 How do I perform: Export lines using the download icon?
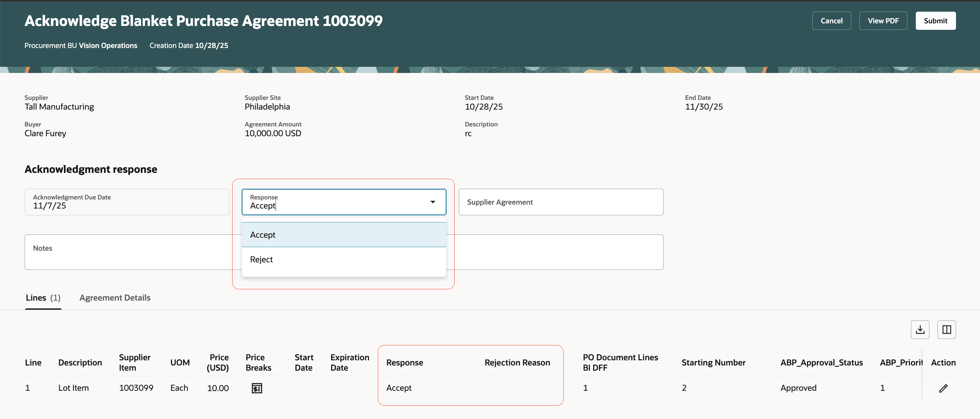point(920,329)
